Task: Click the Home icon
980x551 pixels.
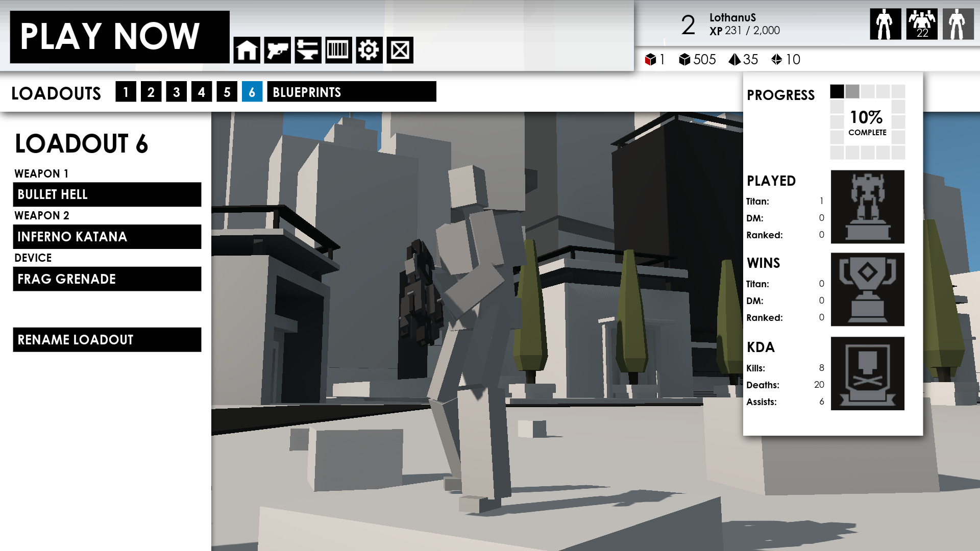Action: (247, 50)
